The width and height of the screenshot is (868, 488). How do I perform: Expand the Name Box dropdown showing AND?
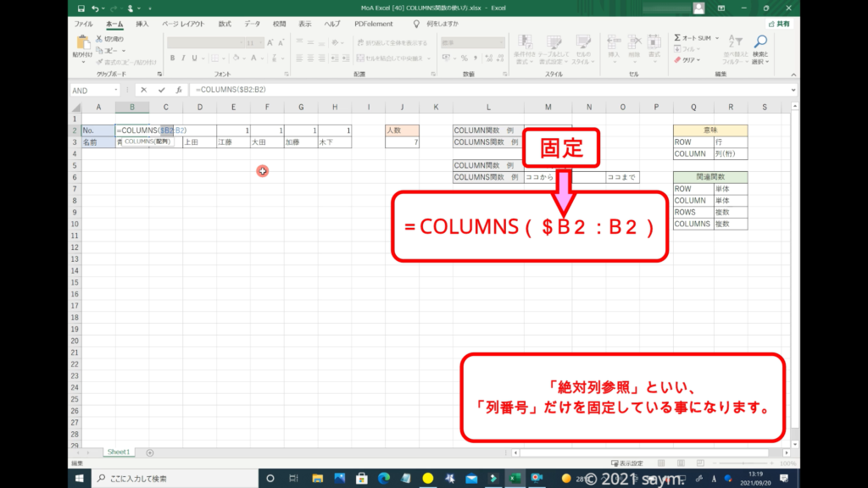116,90
